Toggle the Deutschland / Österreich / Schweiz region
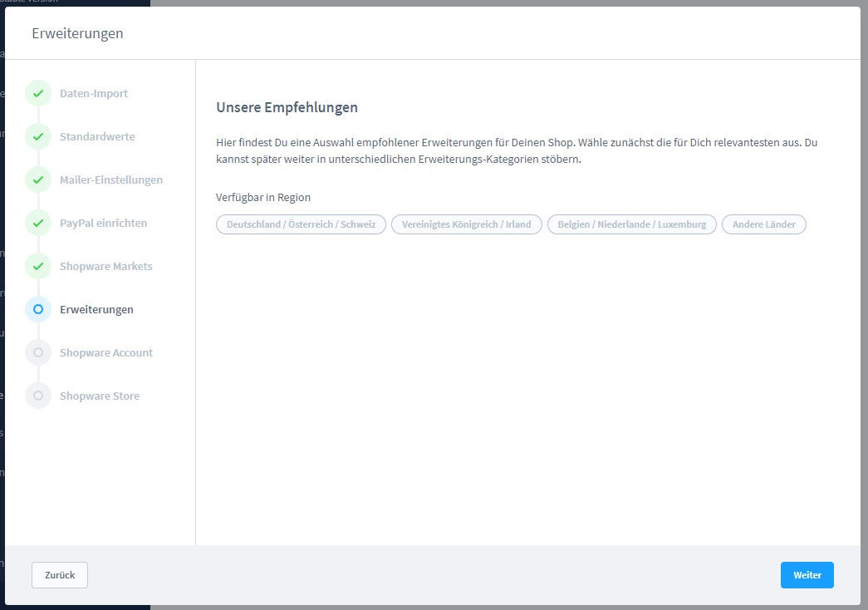 click(x=301, y=224)
